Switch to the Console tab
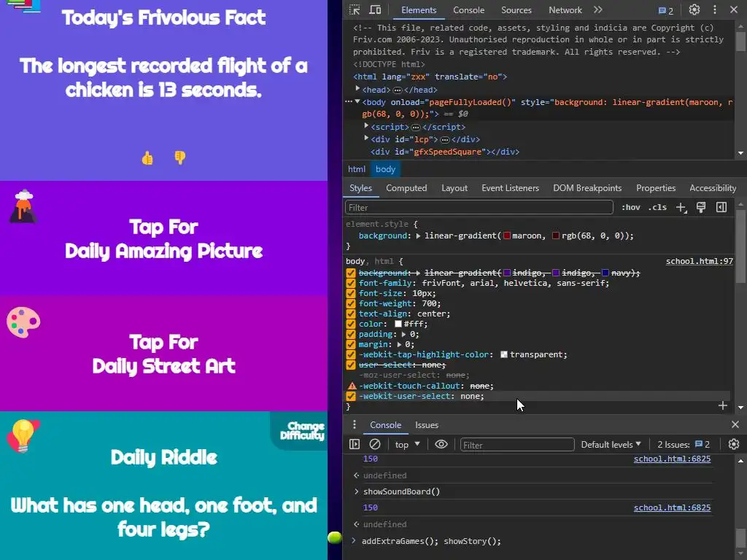Viewport: 747px width, 560px height. [468, 10]
